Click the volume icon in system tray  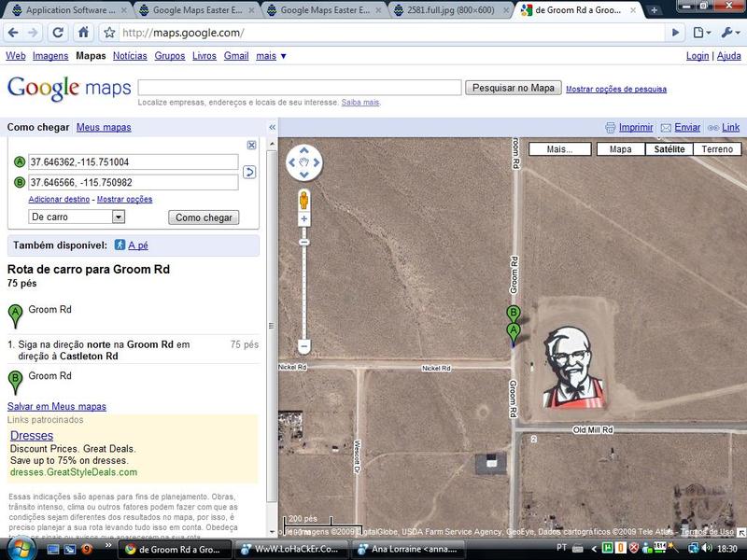(x=708, y=548)
